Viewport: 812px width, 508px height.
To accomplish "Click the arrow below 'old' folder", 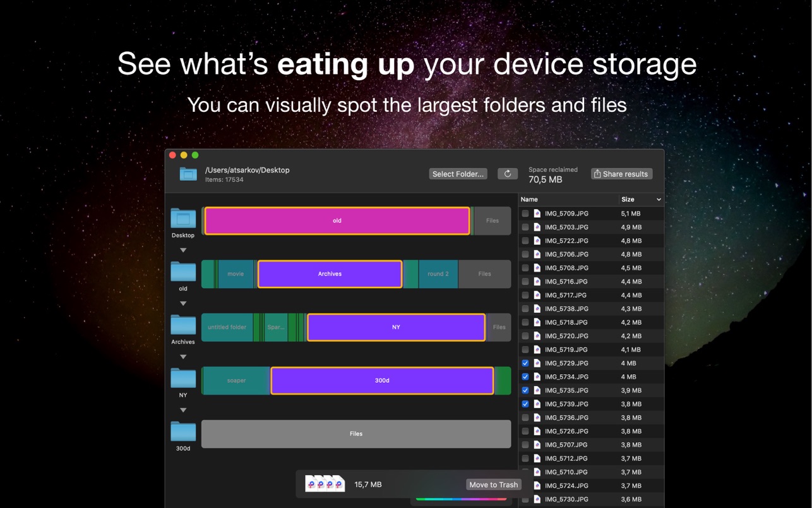I will [183, 303].
